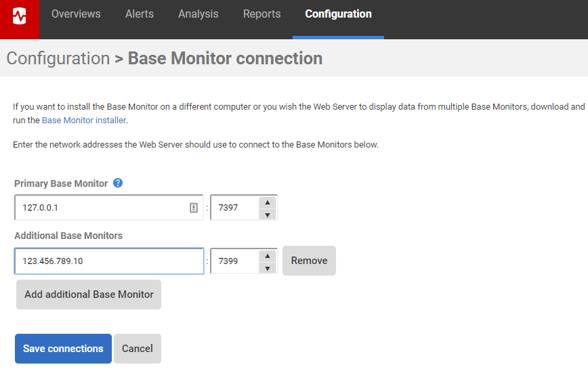
Task: Increase the additional port 7399 with the up arrow
Action: point(268,256)
